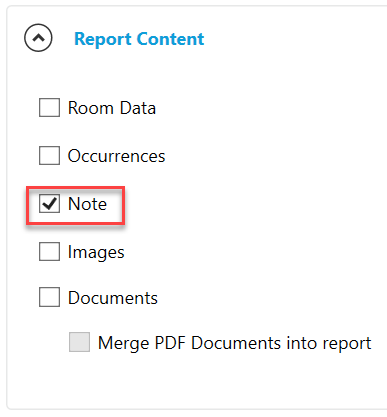Include documents in the report content

49,297
